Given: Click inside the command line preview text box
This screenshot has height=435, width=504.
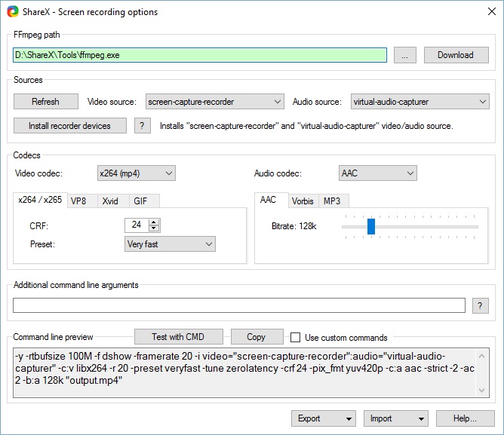Looking at the screenshot, I should click(x=244, y=372).
